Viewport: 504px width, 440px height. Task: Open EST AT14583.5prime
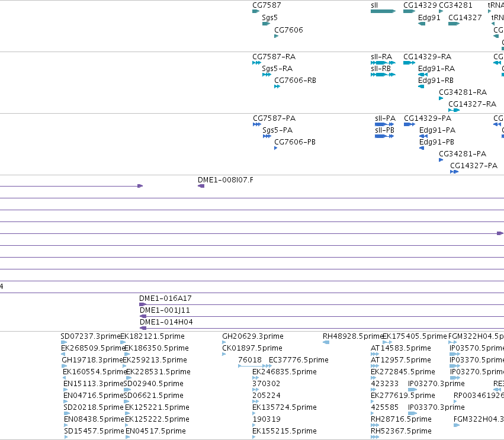tap(400, 348)
